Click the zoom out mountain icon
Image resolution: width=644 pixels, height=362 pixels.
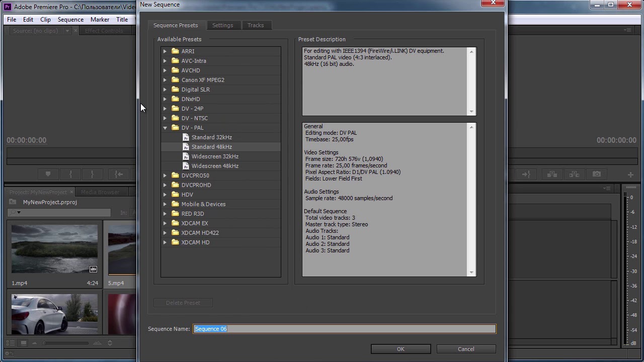(34, 343)
